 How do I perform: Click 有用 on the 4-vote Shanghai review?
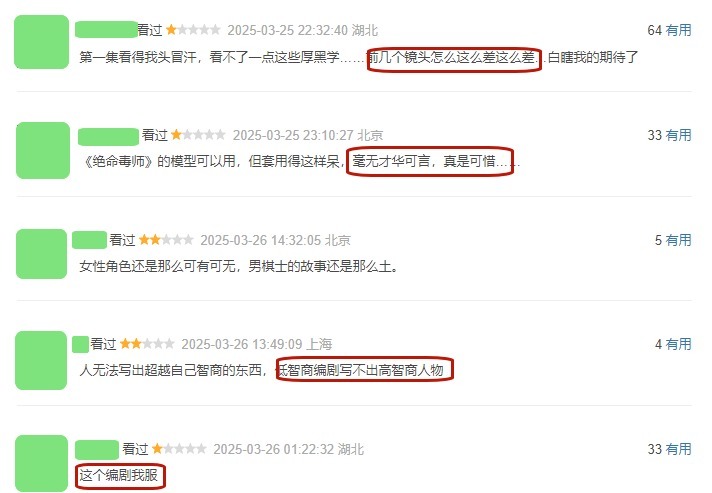coord(678,345)
